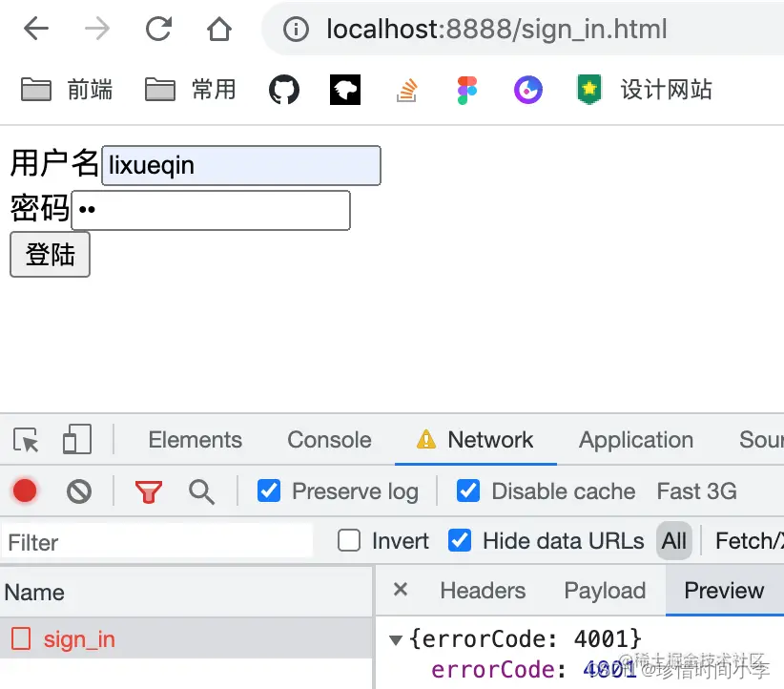Image resolution: width=784 pixels, height=689 pixels.
Task: Open the GitHub bookmark
Action: pos(284,90)
